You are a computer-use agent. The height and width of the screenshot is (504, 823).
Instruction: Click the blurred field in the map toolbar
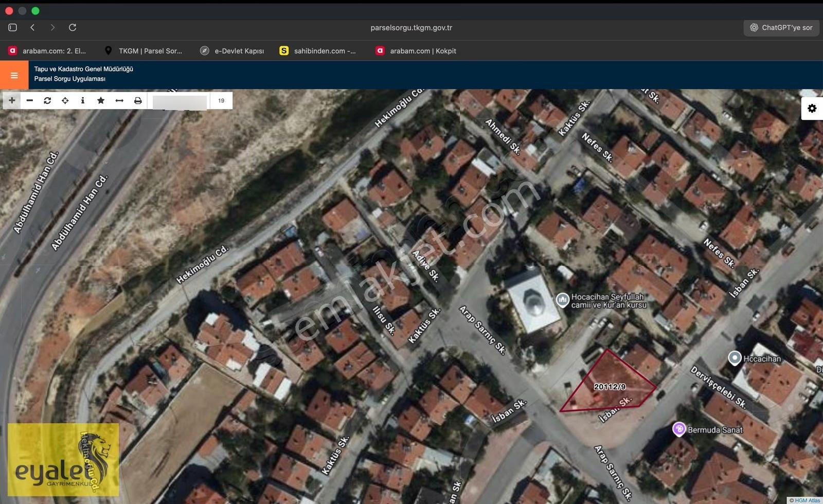coord(180,101)
